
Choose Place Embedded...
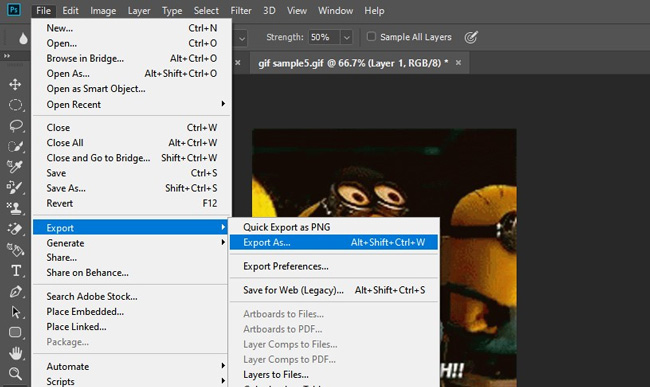[131, 312]
